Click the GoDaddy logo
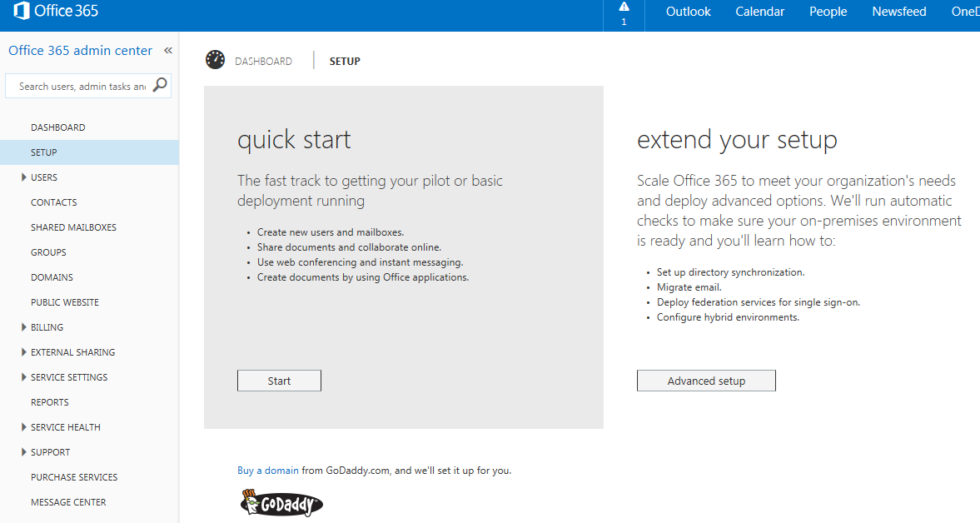The image size is (980, 523). click(x=281, y=504)
